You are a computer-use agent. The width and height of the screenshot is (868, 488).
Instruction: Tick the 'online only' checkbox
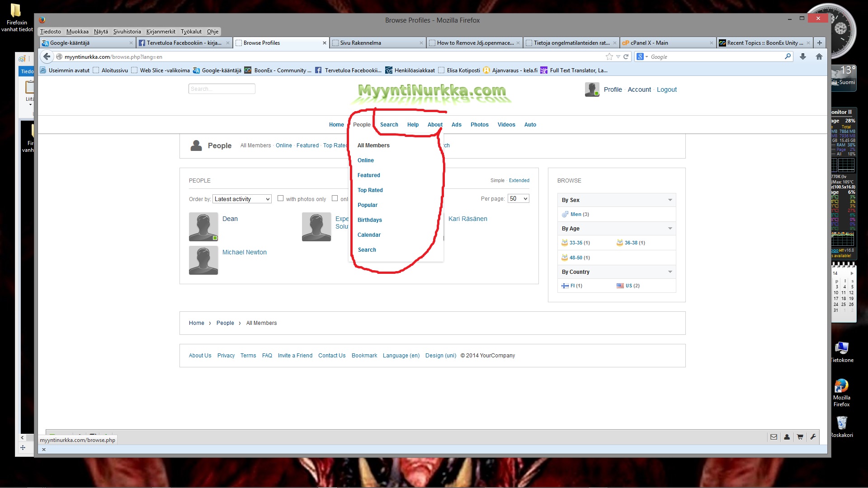[335, 198]
